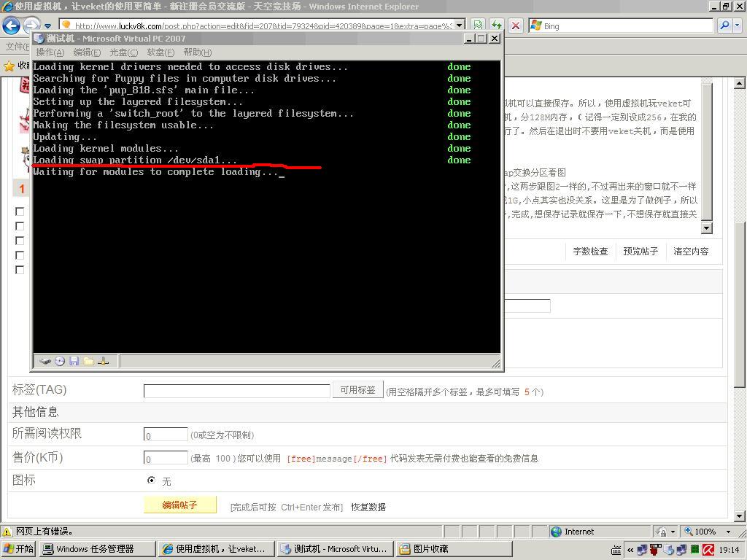Open the Bing search options dropdown arrow
The height and width of the screenshot is (560, 747).
coord(738,26)
